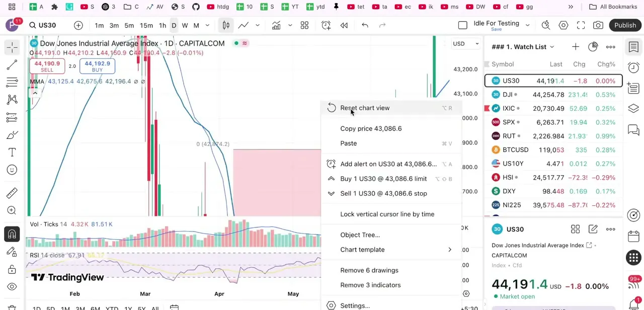The height and width of the screenshot is (310, 644).
Task: Toggle lock all drawings
Action: 12,269
